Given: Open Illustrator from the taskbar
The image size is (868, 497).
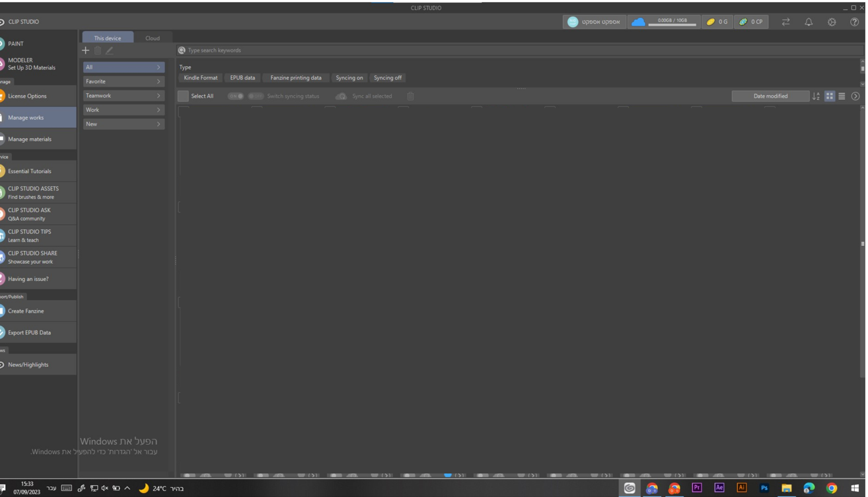Looking at the screenshot, I should click(x=741, y=488).
